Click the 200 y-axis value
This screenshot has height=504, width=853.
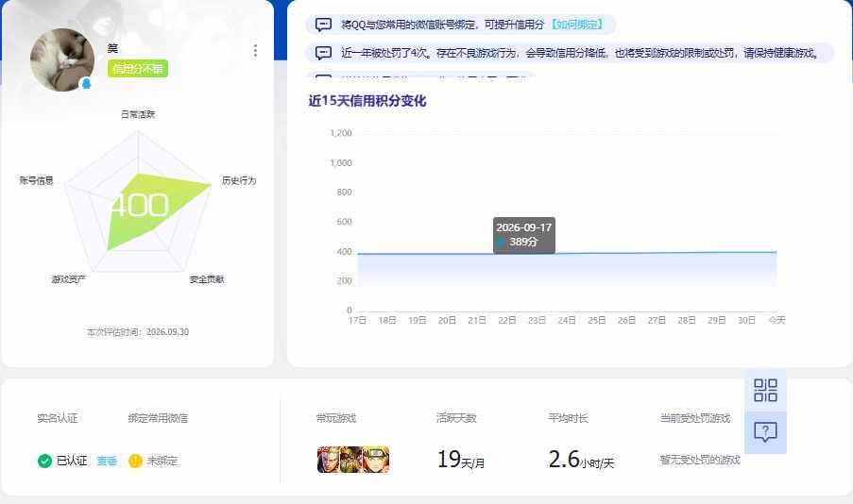click(x=345, y=281)
